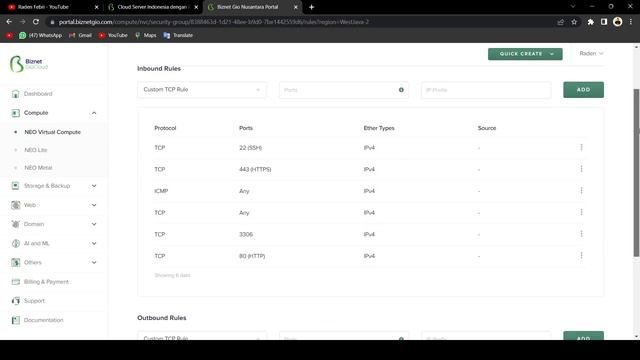Open actions menu for 22 (SSH) rule
The width and height of the screenshot is (640, 360).
pyautogui.click(x=581, y=147)
